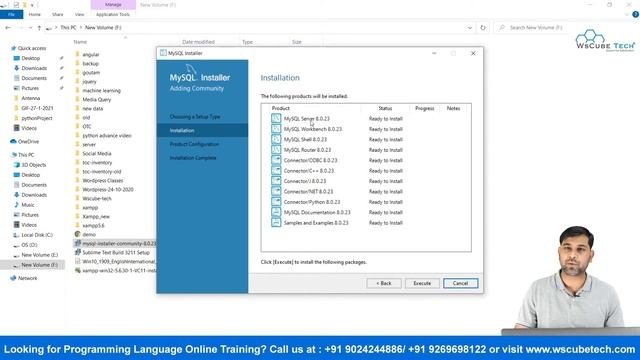Select the Wordpress Classes folder
This screenshot has height=360, width=640.
(102, 180)
